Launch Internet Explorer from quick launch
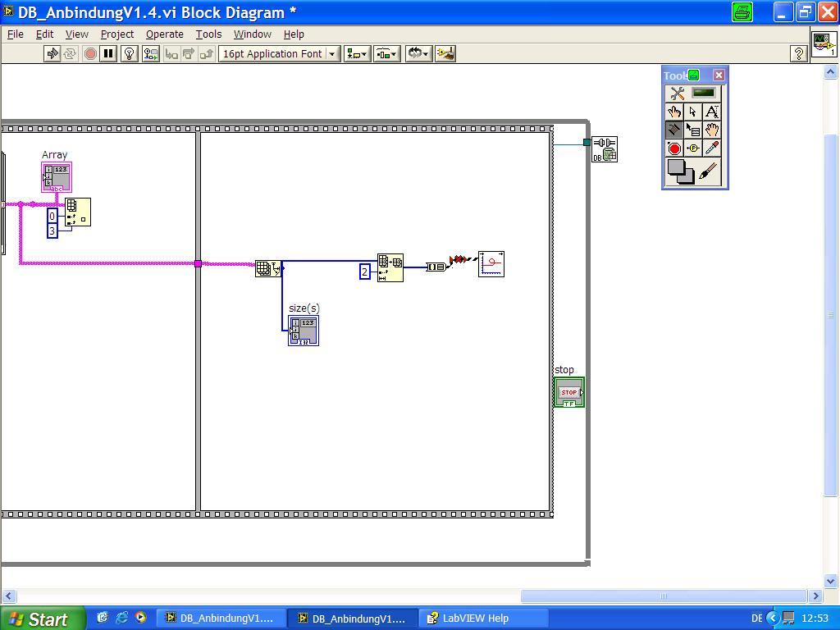Viewport: 840px width, 630px height. [x=121, y=617]
